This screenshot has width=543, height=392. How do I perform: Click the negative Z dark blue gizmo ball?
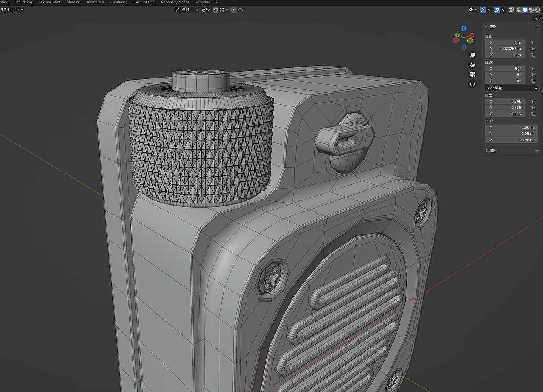point(464,47)
